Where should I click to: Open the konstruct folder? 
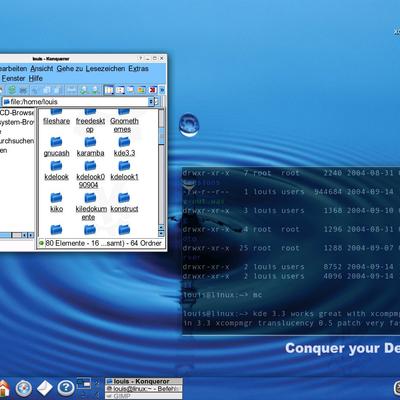pos(124,203)
